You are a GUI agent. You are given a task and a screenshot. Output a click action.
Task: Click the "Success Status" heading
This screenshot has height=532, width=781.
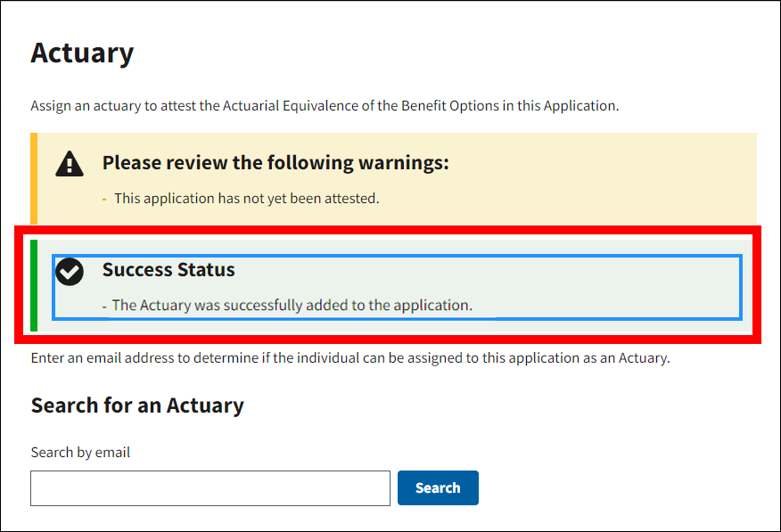(169, 270)
